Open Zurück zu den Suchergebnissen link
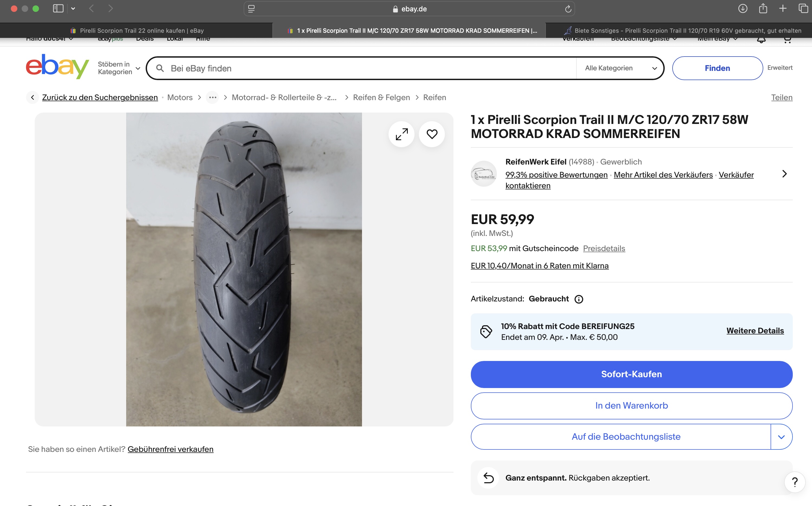812x506 pixels. coord(100,98)
